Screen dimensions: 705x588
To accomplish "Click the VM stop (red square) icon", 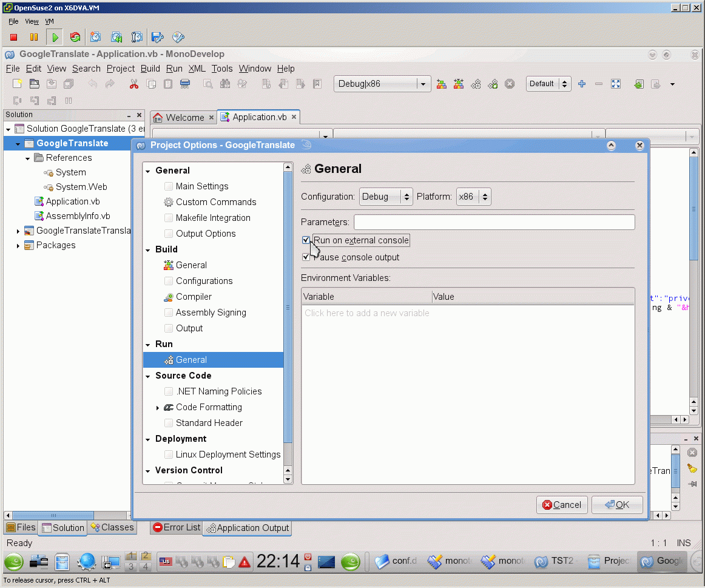I will pyautogui.click(x=13, y=37).
